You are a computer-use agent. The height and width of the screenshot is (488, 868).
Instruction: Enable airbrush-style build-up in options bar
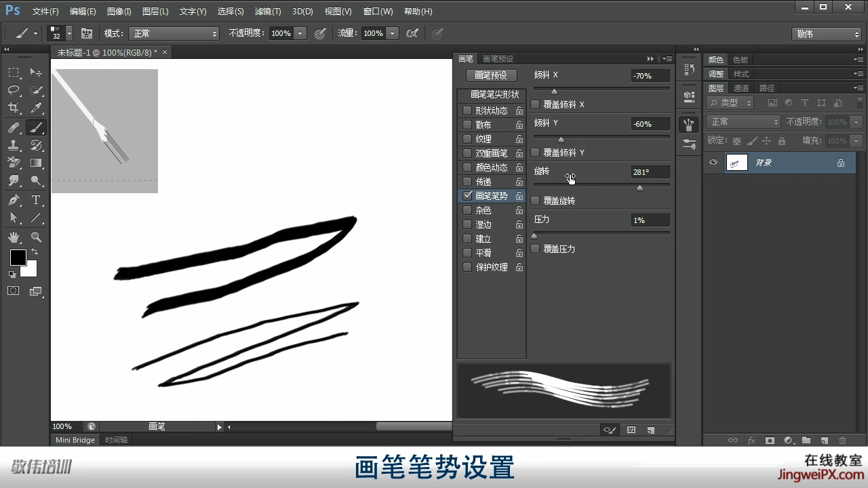(412, 33)
